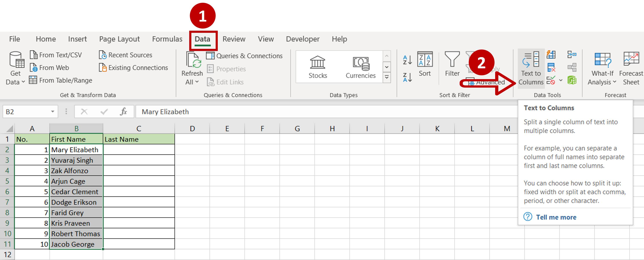This screenshot has height=260, width=644.
Task: Import From Table/Range
Action: pos(61,80)
